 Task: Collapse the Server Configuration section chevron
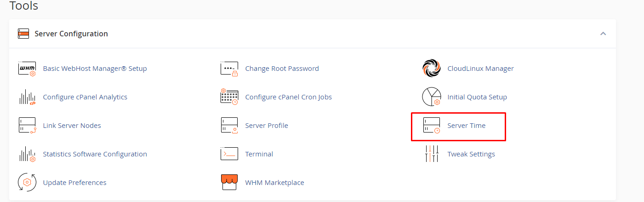click(x=603, y=34)
